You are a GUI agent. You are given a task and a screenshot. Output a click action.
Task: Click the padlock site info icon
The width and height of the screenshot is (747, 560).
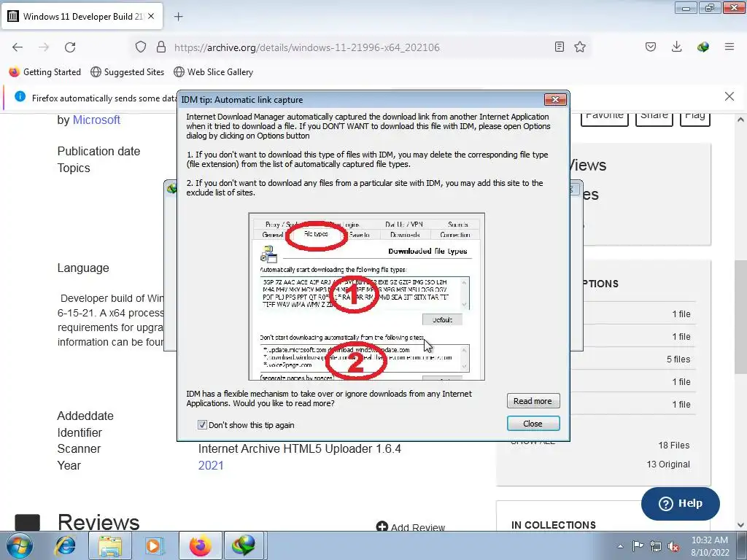coord(161,47)
